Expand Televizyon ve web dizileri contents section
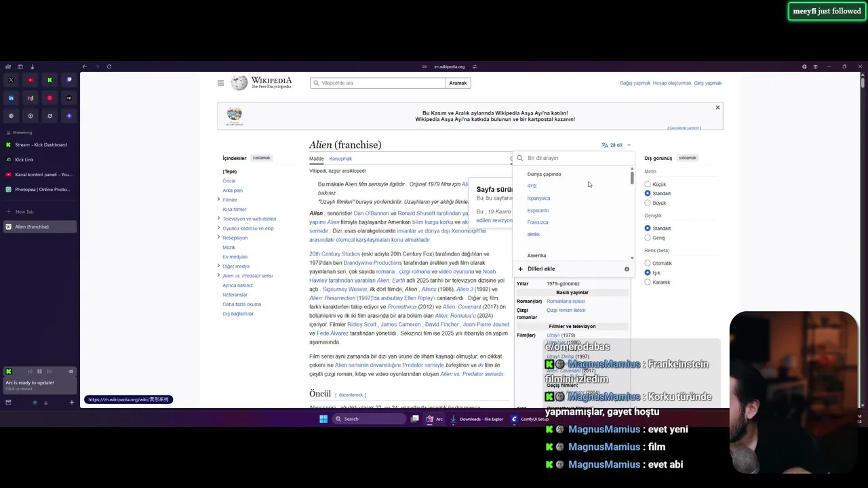 [218, 218]
